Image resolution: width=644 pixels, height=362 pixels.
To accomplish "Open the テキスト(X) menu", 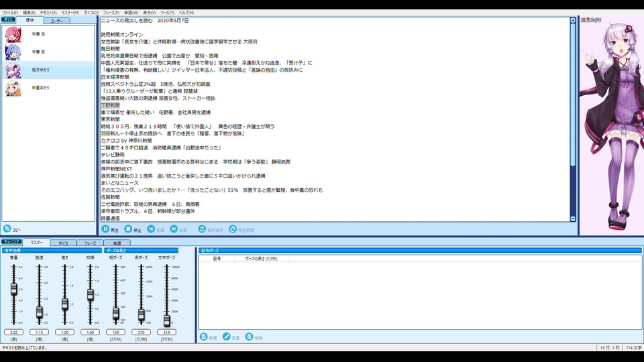I will tap(48, 13).
